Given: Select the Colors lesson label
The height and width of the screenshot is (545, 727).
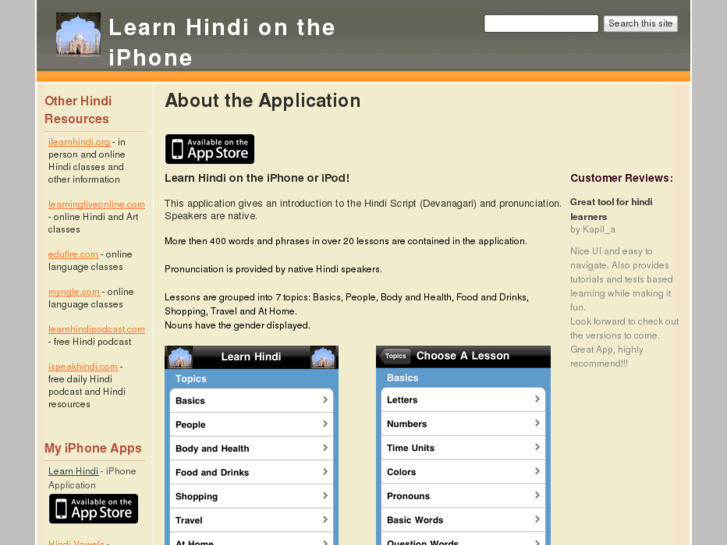Looking at the screenshot, I should [x=401, y=472].
